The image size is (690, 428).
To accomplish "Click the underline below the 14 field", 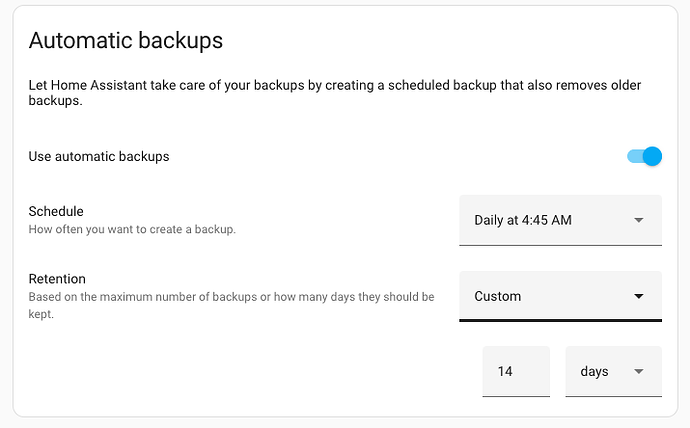I will pos(515,396).
